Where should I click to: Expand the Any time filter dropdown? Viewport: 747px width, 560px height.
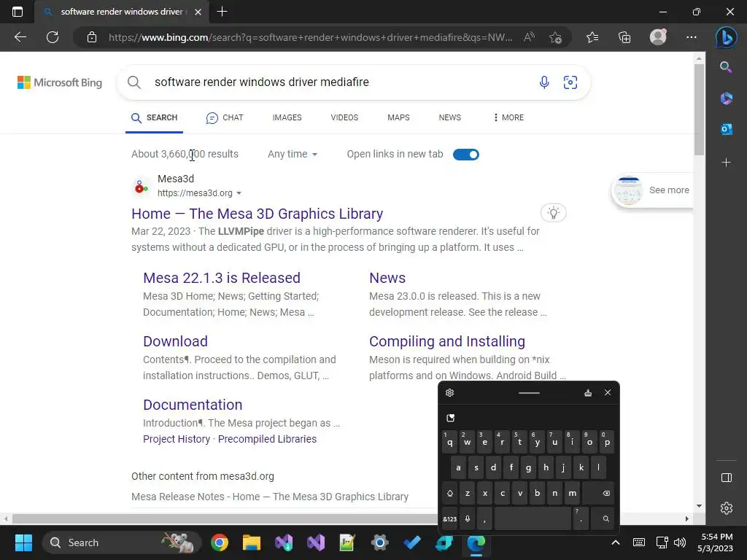pyautogui.click(x=292, y=155)
